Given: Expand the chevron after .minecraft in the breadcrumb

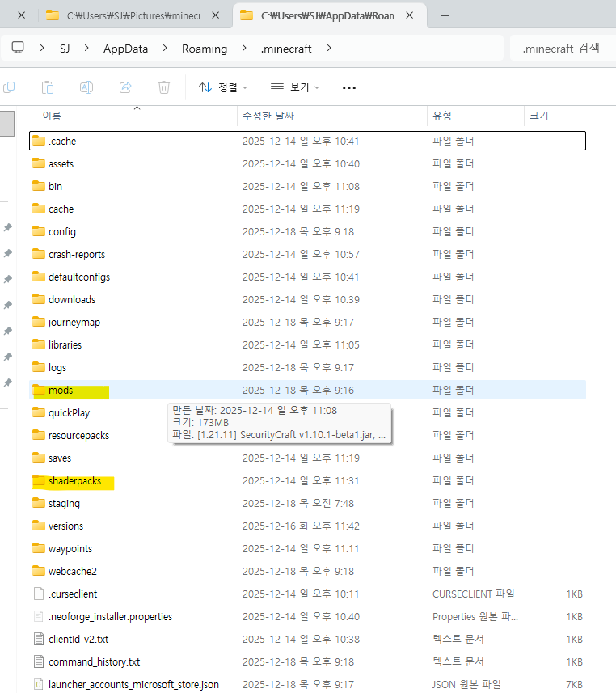Looking at the screenshot, I should (329, 48).
